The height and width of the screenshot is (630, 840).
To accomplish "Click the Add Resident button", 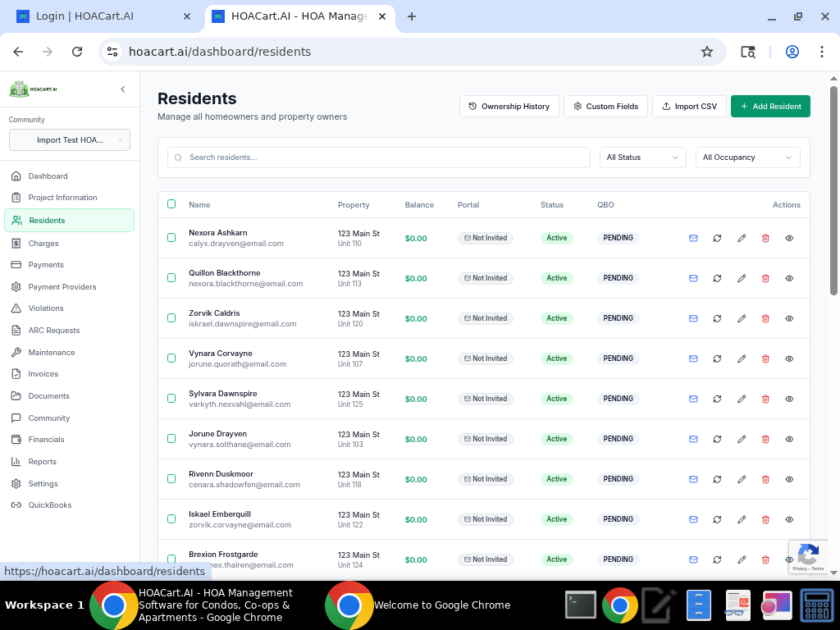I will pos(770,106).
